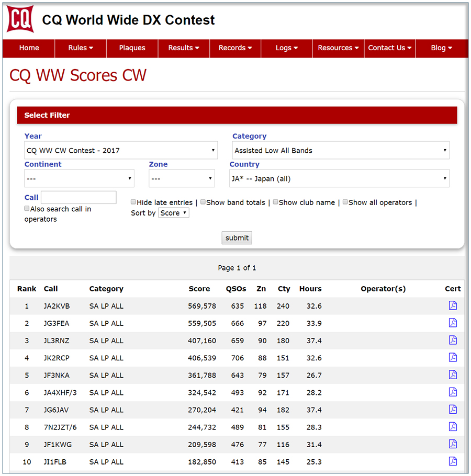Image resolution: width=471 pixels, height=476 pixels.
Task: View the JF3NKA certificate PDF icon
Action: click(453, 375)
